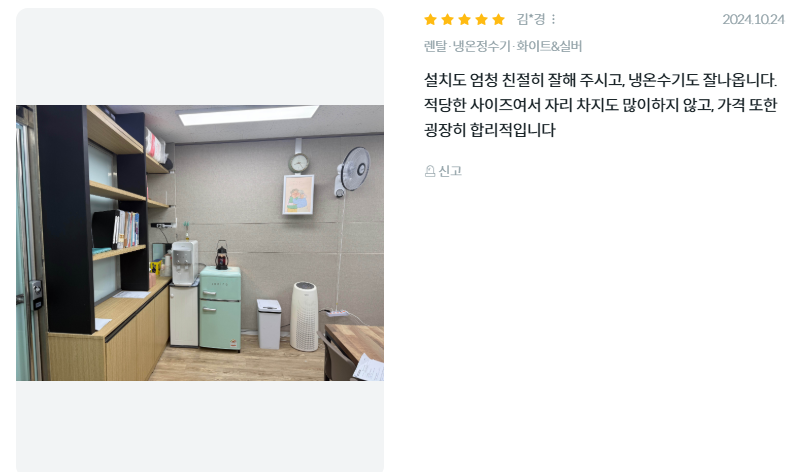Click the siren icon beside 신고
The width and height of the screenshot is (812, 472).
point(430,171)
